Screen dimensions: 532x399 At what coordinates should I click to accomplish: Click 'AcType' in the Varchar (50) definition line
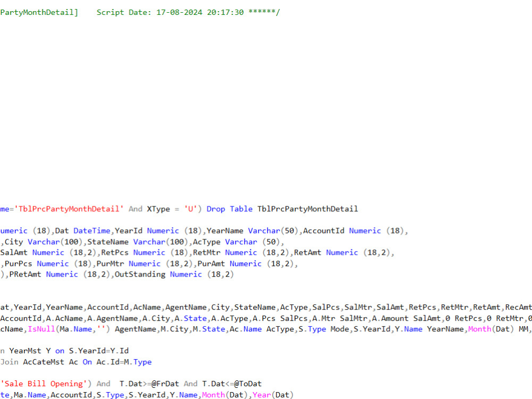206,242
